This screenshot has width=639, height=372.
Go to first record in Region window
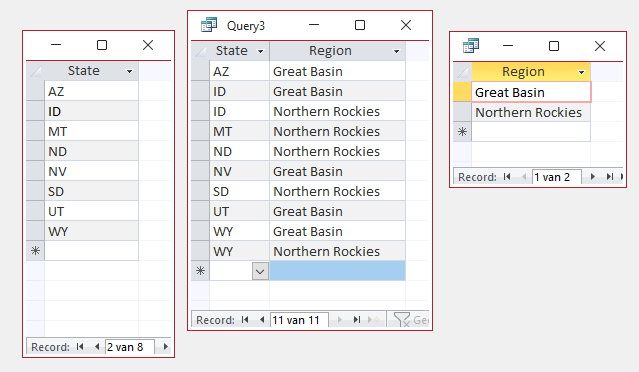click(507, 177)
